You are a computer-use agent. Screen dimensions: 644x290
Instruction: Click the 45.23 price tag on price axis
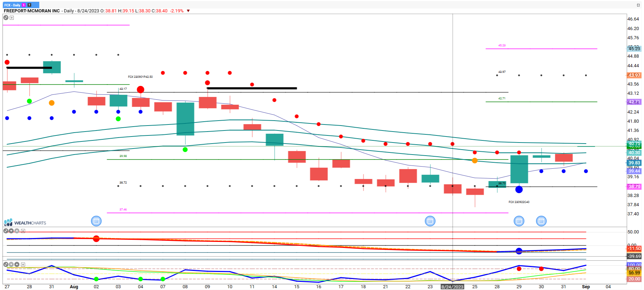point(634,48)
